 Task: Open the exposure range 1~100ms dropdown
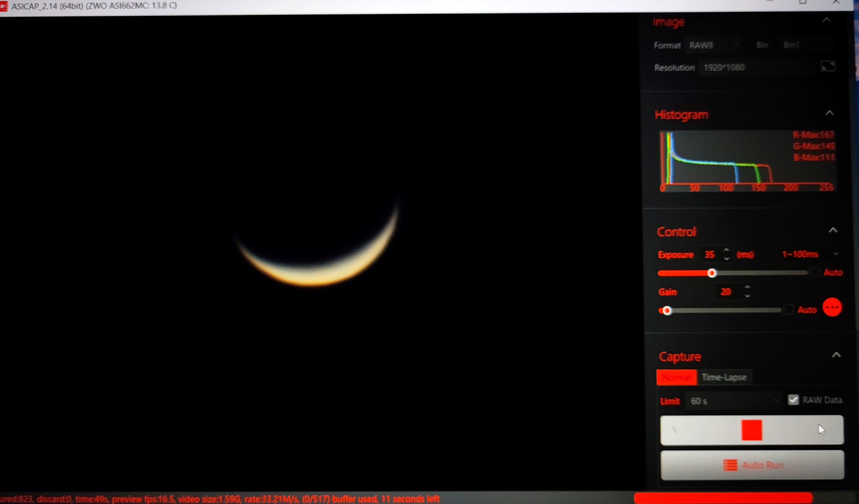(810, 254)
